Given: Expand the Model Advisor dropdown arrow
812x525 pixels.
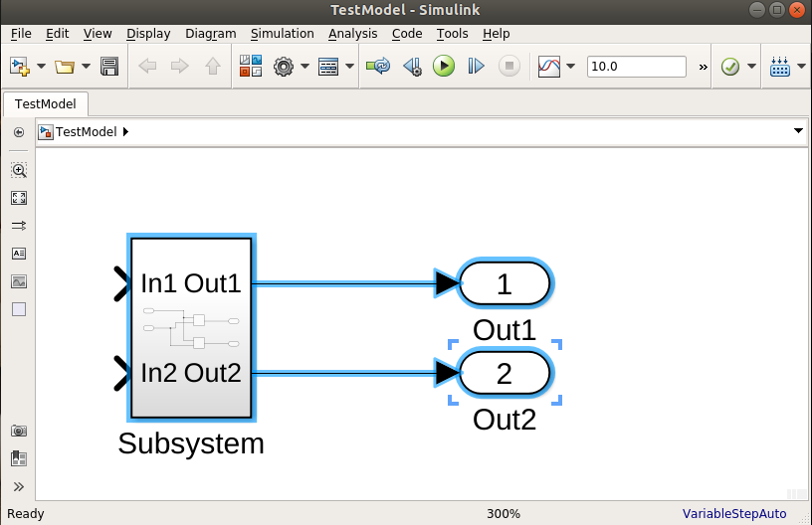Looking at the screenshot, I should pos(751,67).
